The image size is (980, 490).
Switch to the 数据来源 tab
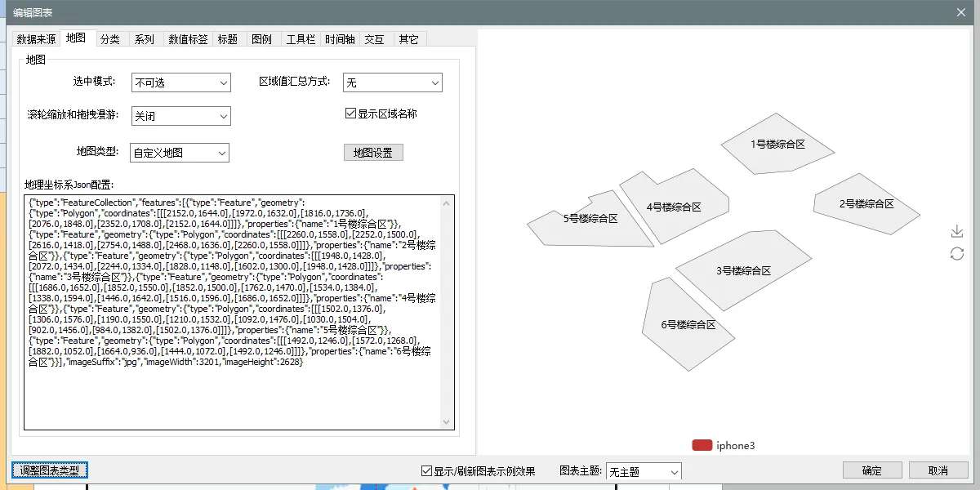click(37, 39)
